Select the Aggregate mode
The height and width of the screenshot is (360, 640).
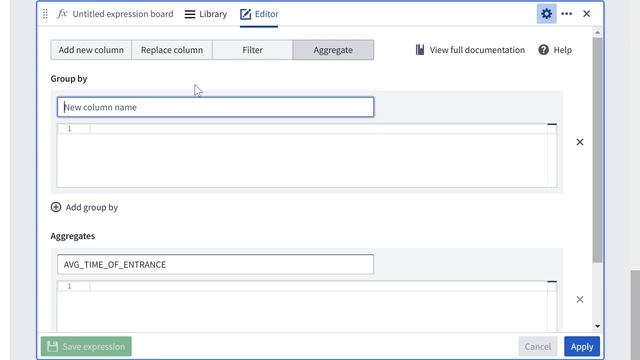[333, 50]
